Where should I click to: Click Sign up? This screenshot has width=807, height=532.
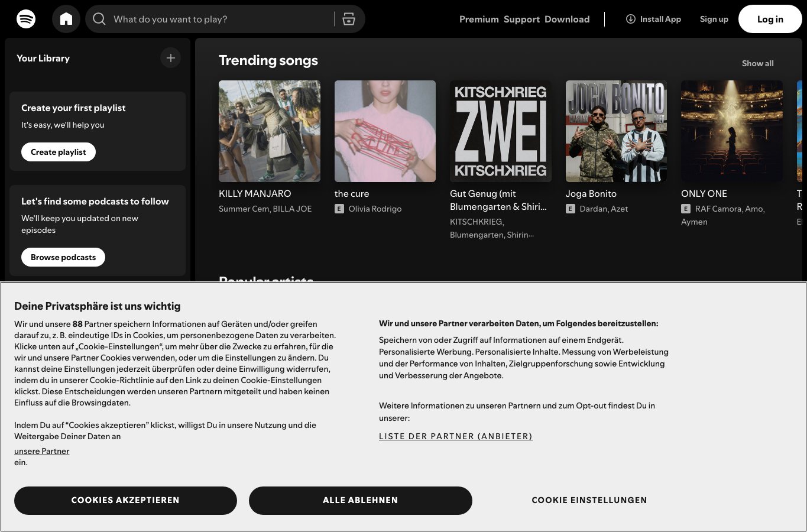[714, 19]
